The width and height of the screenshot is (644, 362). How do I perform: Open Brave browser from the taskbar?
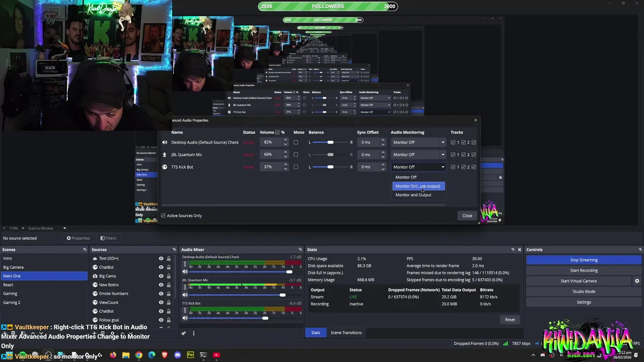tap(165, 355)
